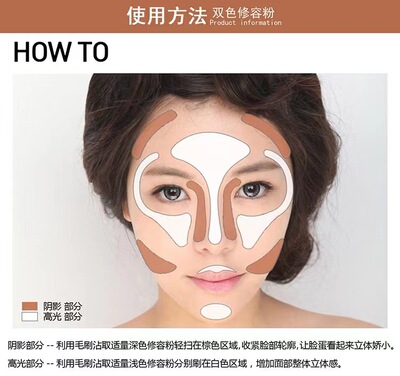Select the brown jaw shadow on viewer's right cheek

tap(265, 258)
